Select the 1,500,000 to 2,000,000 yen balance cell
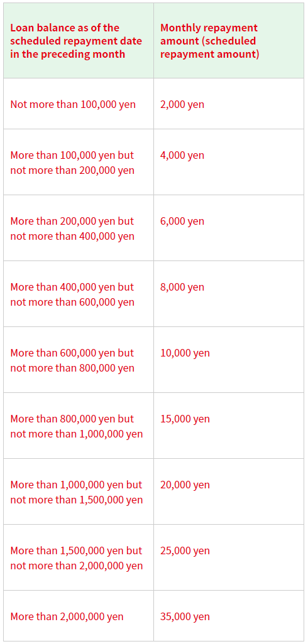Image resolution: width=308 pixels, height=644 pixels. click(77, 558)
